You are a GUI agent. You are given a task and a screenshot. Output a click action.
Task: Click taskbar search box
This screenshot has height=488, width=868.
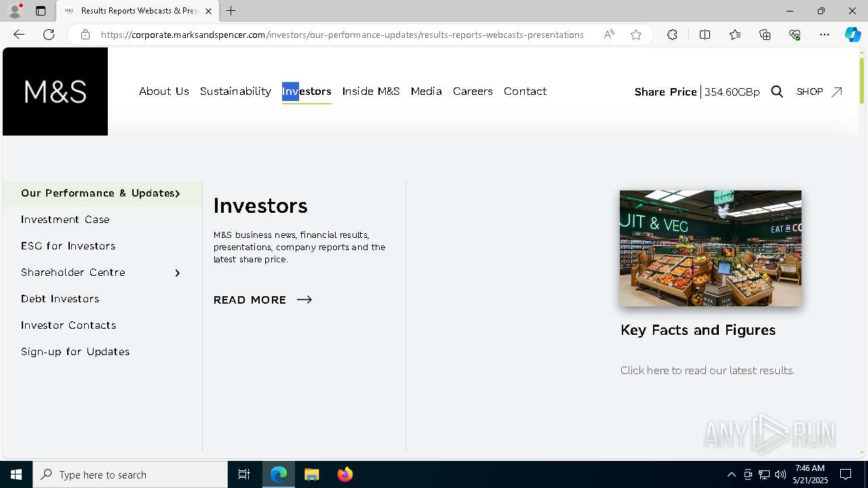pos(130,474)
